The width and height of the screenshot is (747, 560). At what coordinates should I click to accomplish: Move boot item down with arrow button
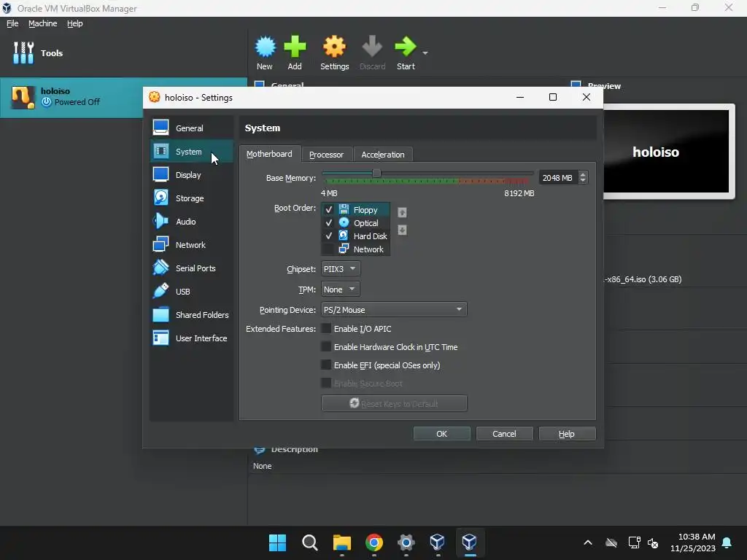click(402, 230)
